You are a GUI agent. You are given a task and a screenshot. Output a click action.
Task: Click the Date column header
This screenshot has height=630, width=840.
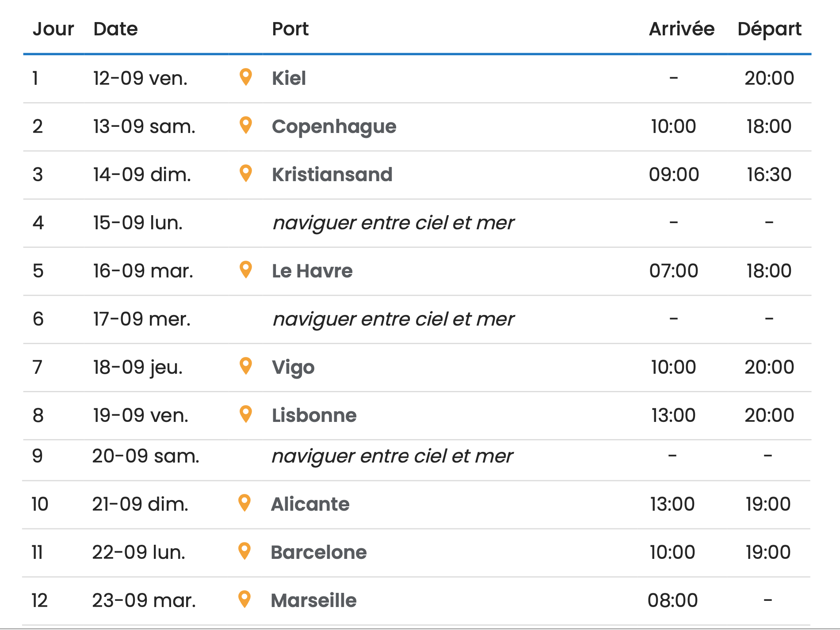[x=115, y=29]
